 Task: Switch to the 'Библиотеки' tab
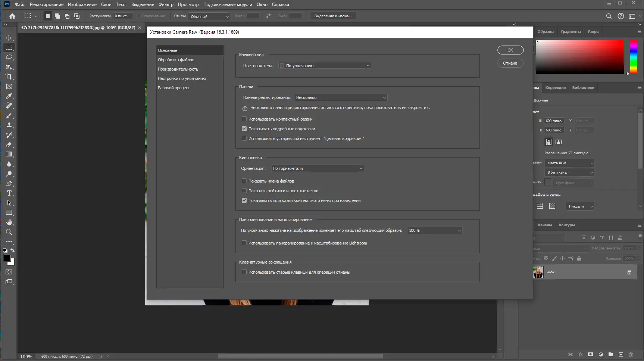pyautogui.click(x=583, y=88)
